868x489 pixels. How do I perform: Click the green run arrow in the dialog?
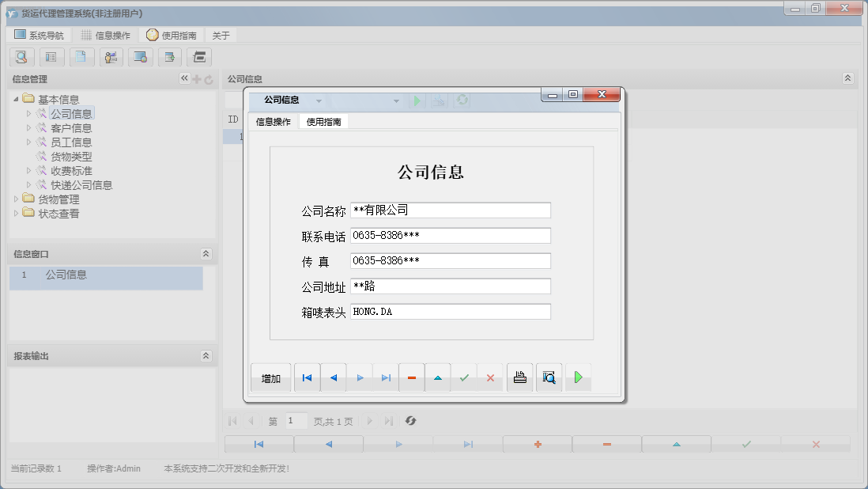(x=578, y=377)
